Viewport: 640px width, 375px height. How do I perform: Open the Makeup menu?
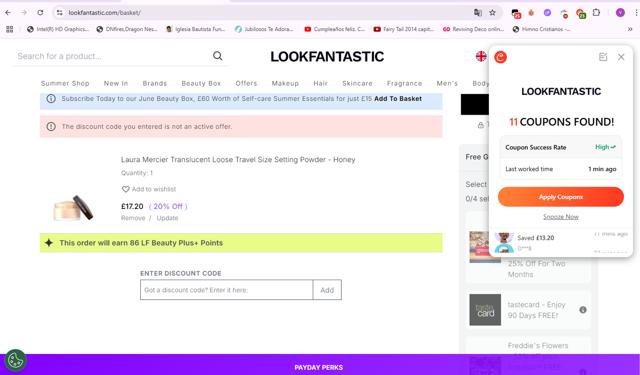pyautogui.click(x=285, y=83)
